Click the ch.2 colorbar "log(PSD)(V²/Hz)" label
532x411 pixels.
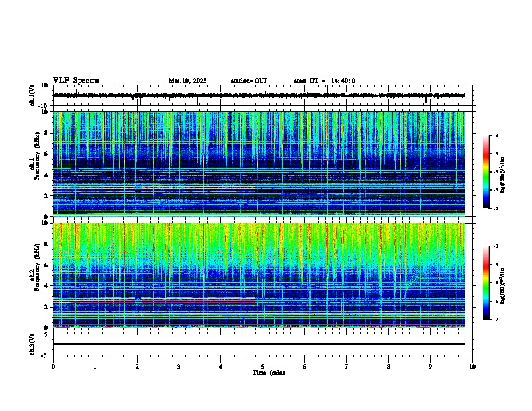pos(503,286)
